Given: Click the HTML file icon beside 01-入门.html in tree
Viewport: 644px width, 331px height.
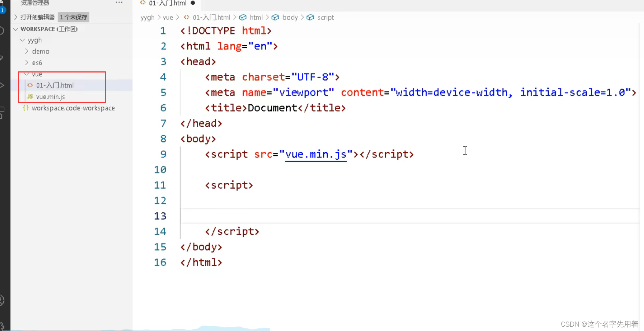Looking at the screenshot, I should 30,85.
